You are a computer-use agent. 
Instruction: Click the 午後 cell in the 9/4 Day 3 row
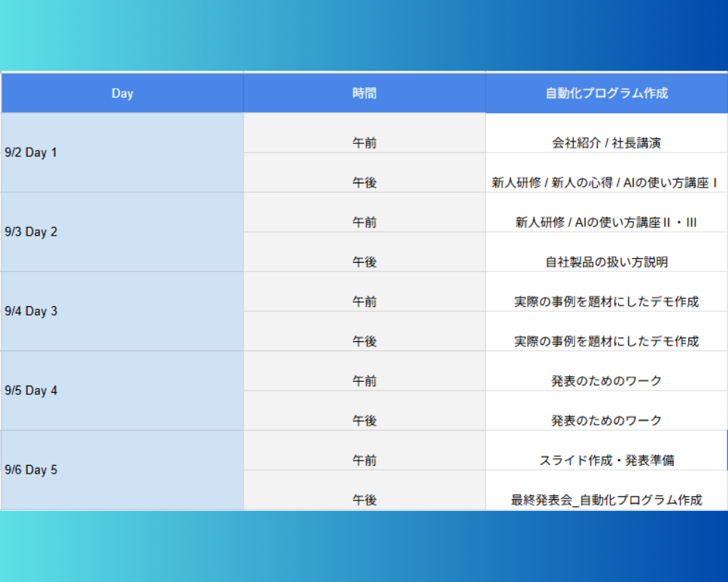tap(365, 332)
